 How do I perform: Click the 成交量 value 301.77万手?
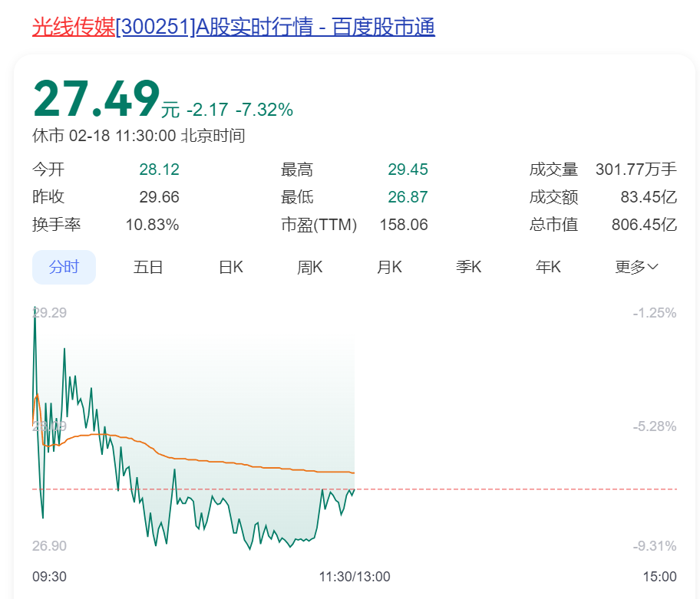[x=636, y=169]
